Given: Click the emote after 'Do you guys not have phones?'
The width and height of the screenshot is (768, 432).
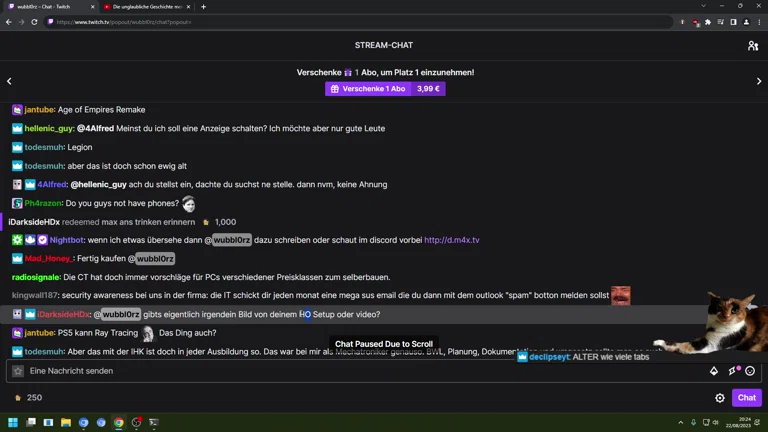Looking at the screenshot, I should click(189, 203).
